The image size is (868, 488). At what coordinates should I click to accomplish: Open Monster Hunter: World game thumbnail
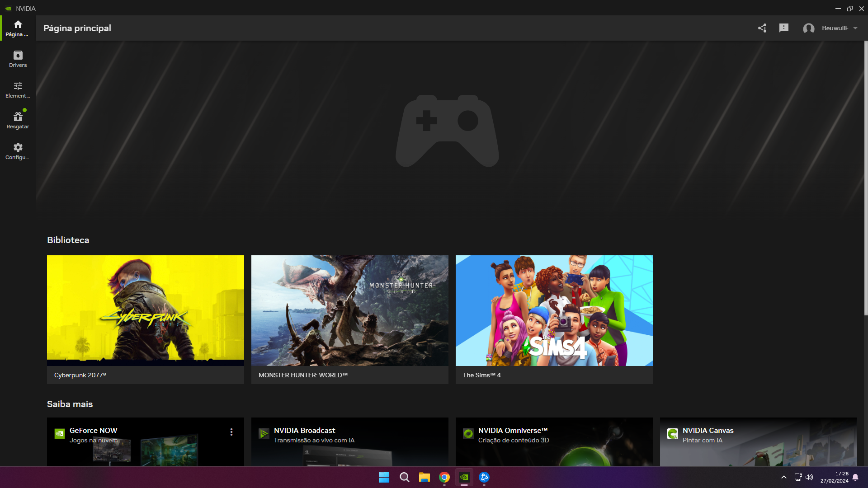tap(350, 310)
